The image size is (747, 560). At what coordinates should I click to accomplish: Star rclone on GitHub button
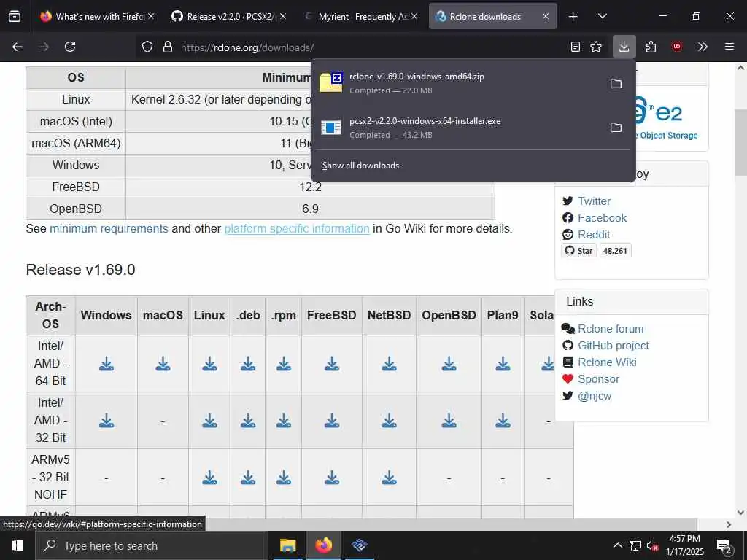click(578, 251)
